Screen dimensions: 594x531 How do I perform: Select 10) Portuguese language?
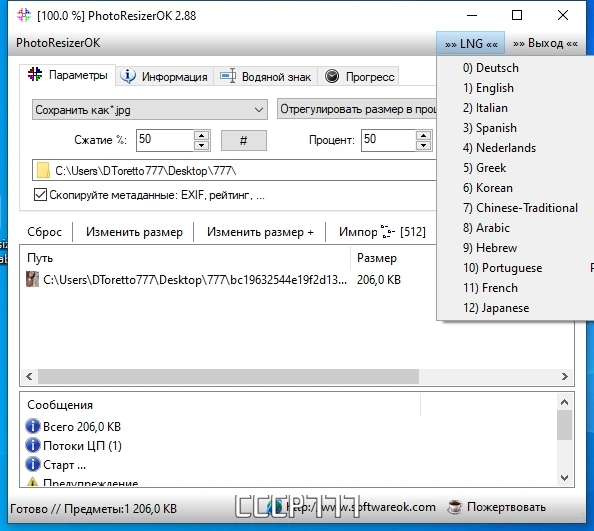point(515,268)
